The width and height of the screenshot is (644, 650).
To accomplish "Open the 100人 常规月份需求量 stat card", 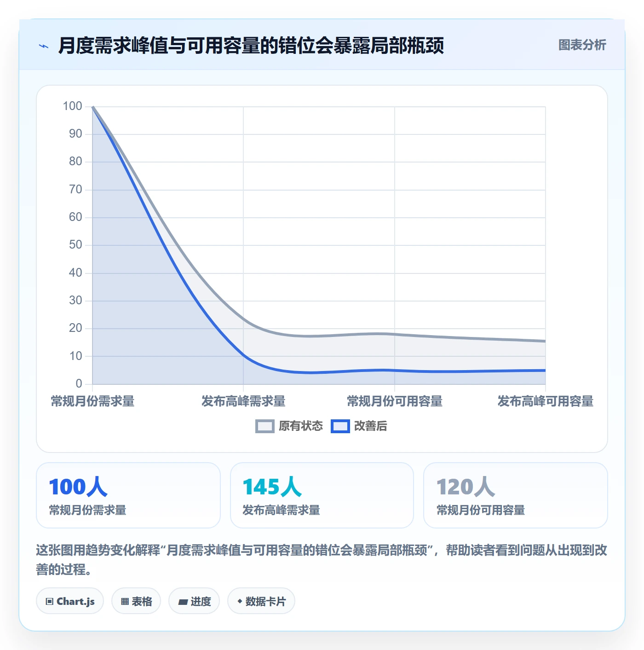I will (x=128, y=495).
